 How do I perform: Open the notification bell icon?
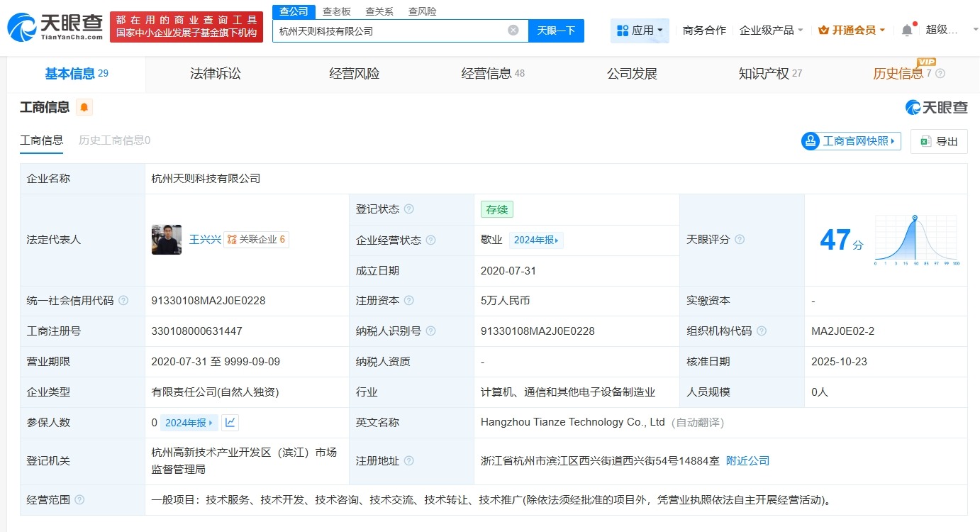(906, 28)
